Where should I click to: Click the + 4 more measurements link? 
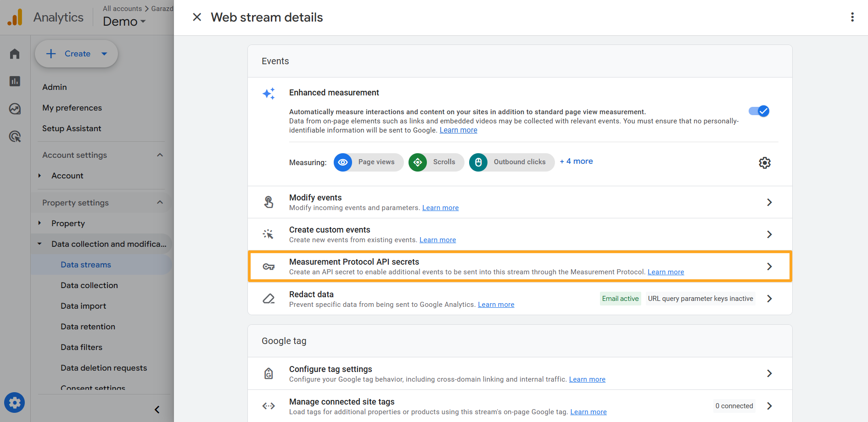[x=576, y=161]
